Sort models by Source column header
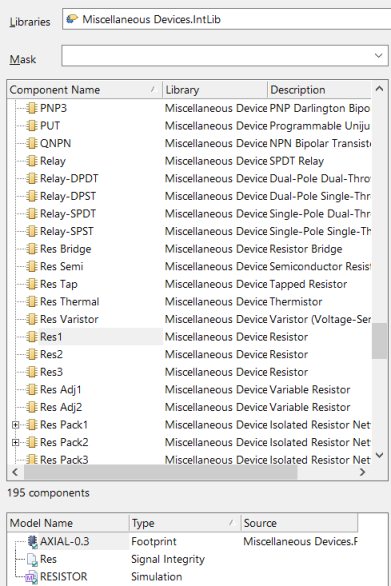 (299, 523)
